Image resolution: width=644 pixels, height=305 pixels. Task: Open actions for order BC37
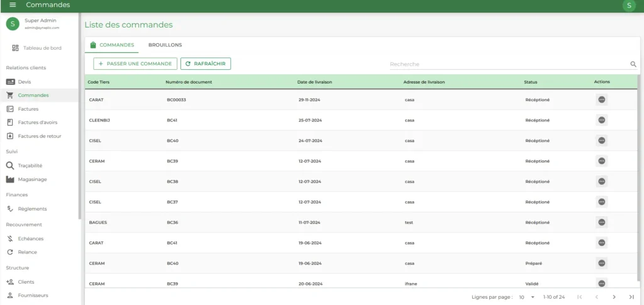[602, 202]
